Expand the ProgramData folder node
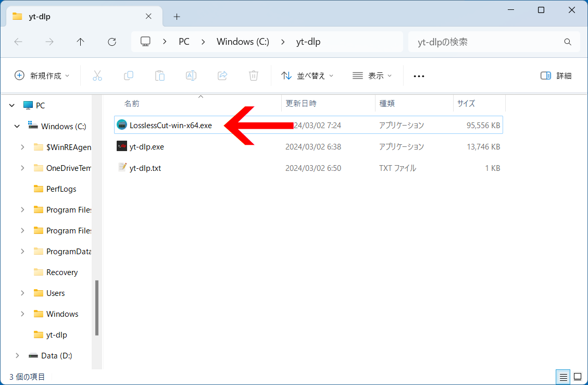Image resolution: width=588 pixels, height=385 pixels. pos(22,252)
